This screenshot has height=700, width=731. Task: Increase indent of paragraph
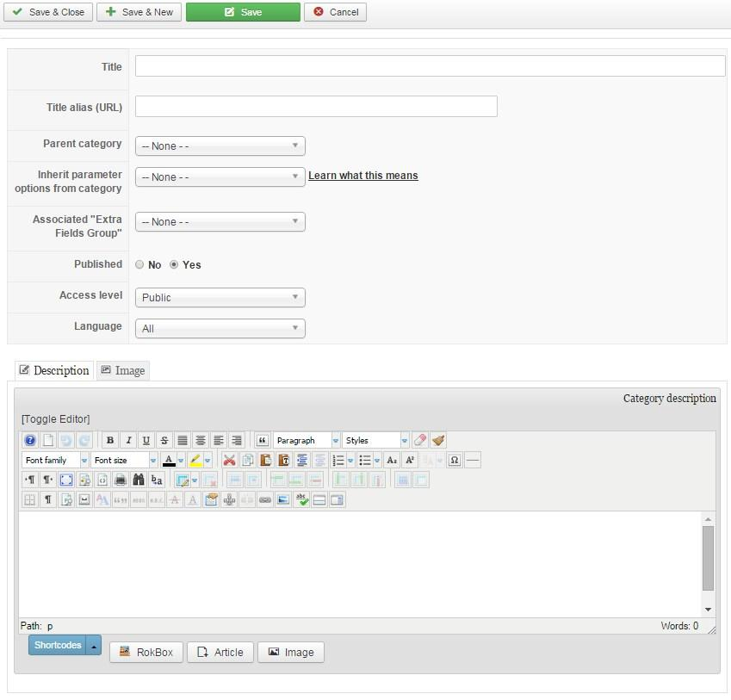301,461
